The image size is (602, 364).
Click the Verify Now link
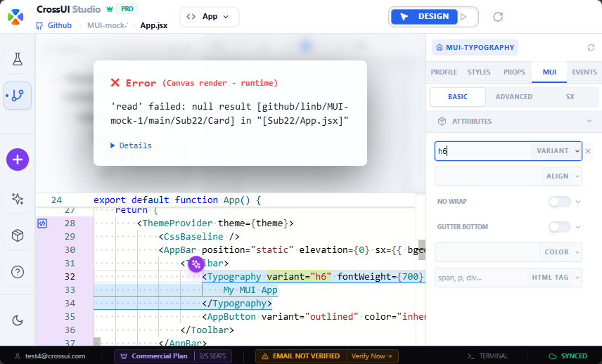371,356
